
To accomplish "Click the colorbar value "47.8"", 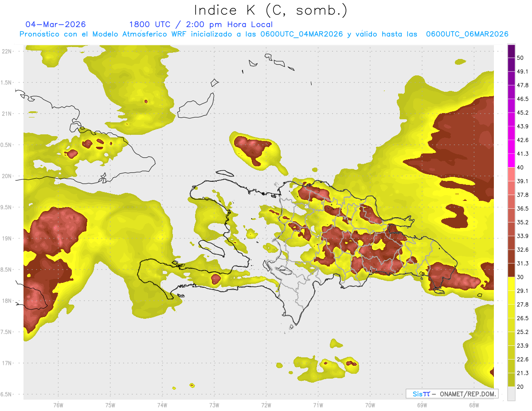I will (x=523, y=85).
